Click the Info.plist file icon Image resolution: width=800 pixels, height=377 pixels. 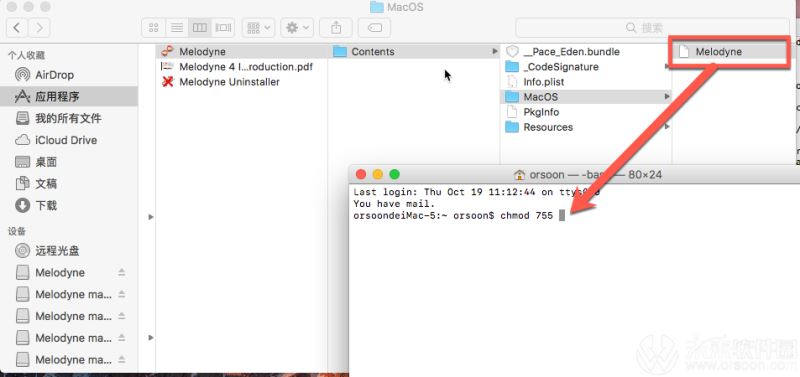point(512,82)
